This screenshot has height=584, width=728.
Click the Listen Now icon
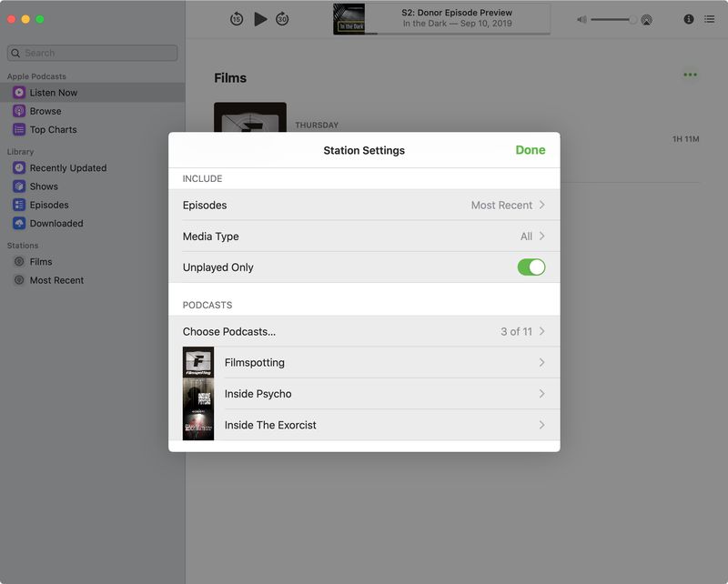tap(19, 93)
